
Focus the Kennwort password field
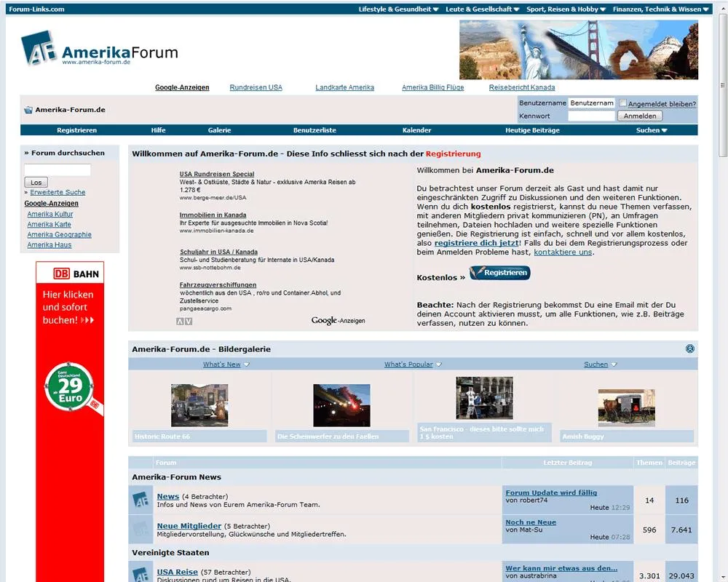[x=591, y=116]
